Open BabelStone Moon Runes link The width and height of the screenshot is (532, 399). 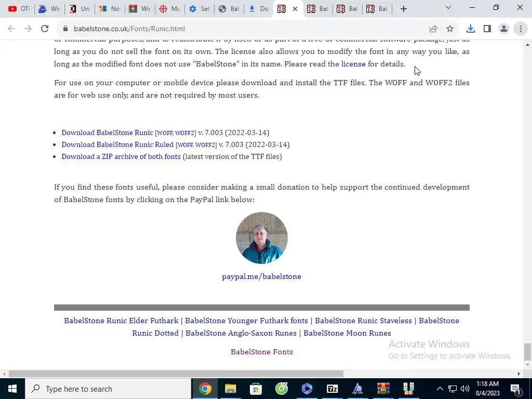[x=347, y=333]
